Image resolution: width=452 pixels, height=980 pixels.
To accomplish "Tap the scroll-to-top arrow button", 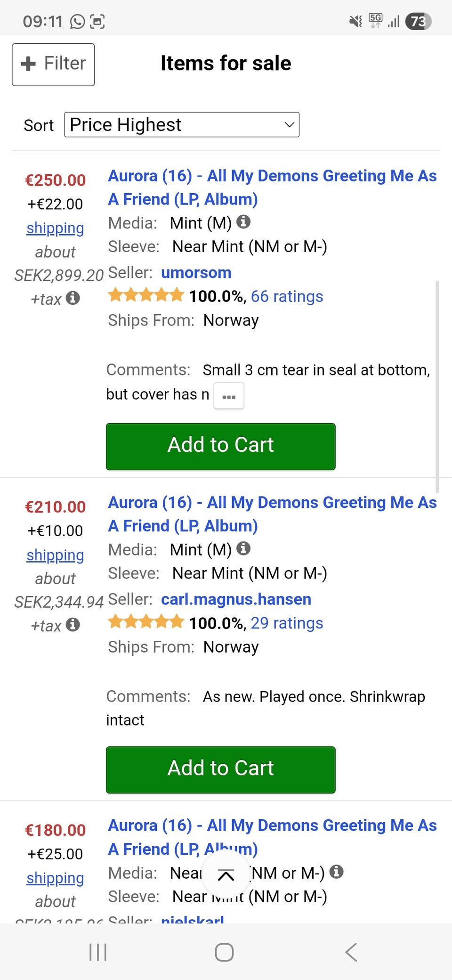I will point(226,875).
